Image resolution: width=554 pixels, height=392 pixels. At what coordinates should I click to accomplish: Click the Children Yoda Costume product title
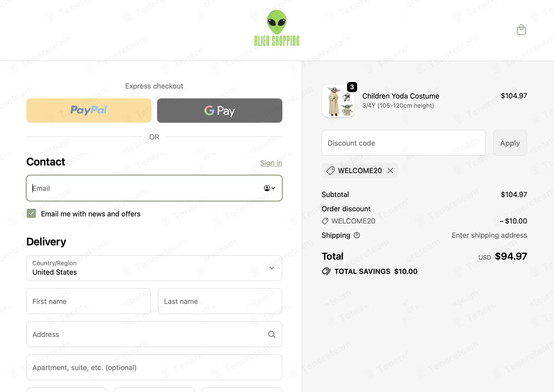pos(401,96)
